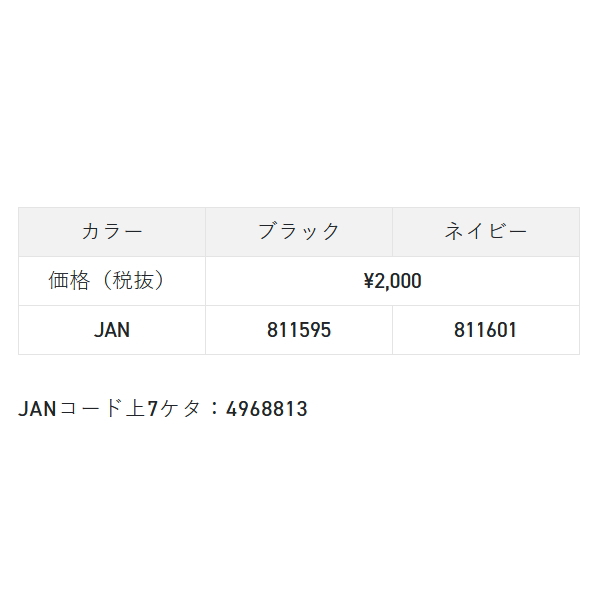Click the カラー header cell
Screen dimensions: 600x600
tap(112, 232)
